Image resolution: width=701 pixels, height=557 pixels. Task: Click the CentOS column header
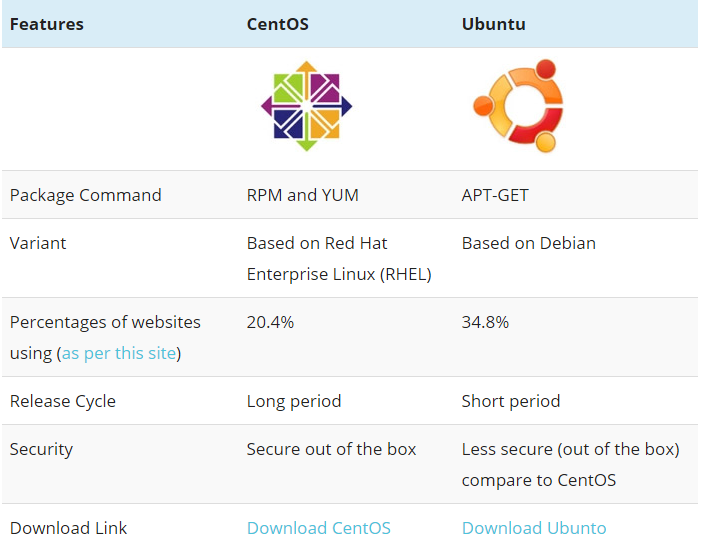pyautogui.click(x=277, y=23)
